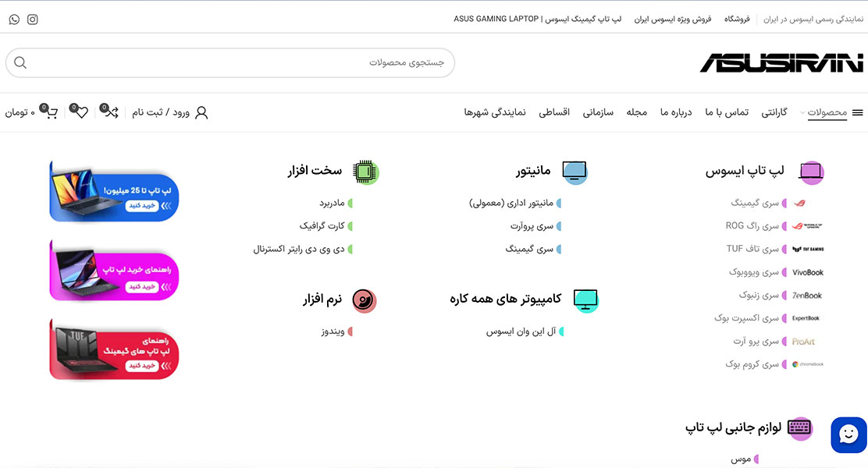
Task: Open the اقساطی menu item
Action: point(554,113)
